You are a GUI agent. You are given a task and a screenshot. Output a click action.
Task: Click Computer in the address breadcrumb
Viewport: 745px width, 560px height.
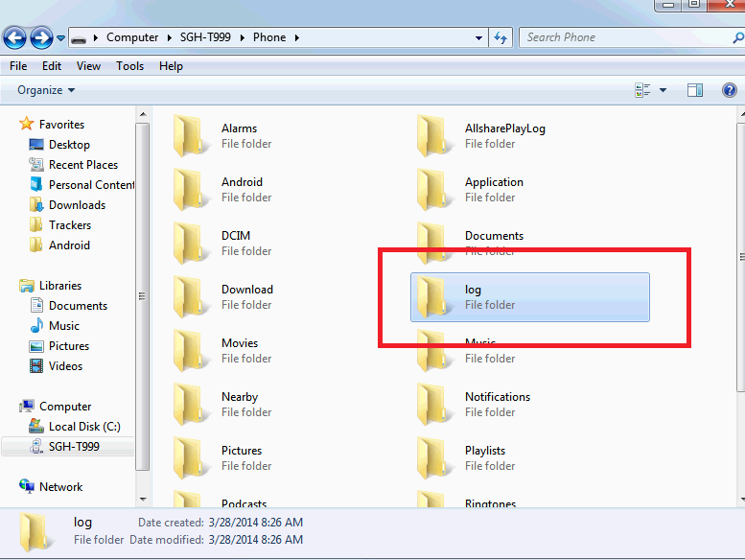(x=132, y=37)
